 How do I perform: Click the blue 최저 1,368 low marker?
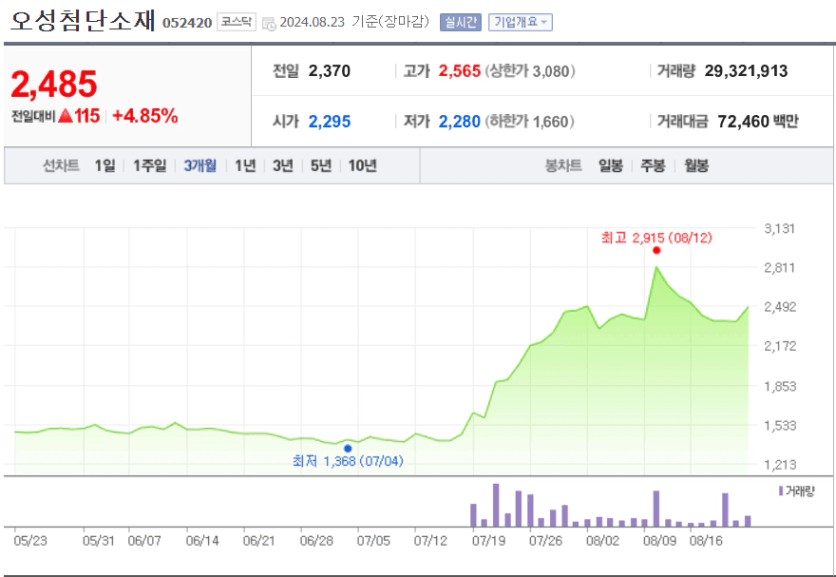(348, 448)
